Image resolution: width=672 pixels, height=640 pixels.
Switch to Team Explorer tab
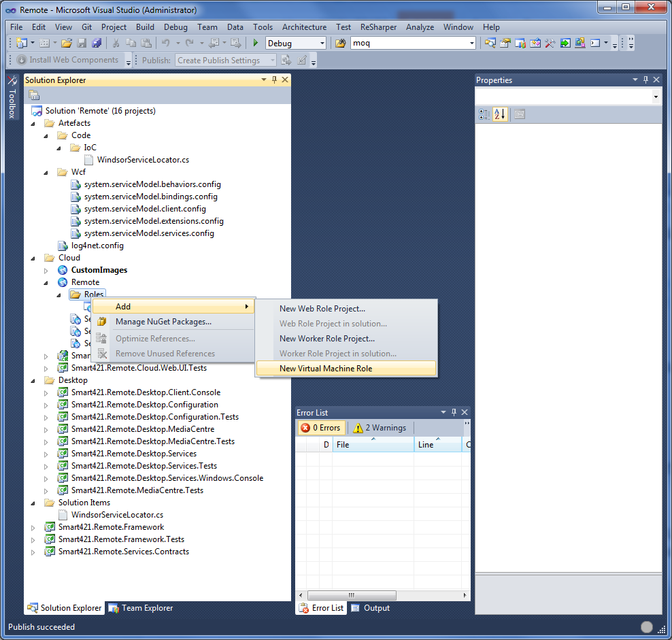tap(141, 608)
